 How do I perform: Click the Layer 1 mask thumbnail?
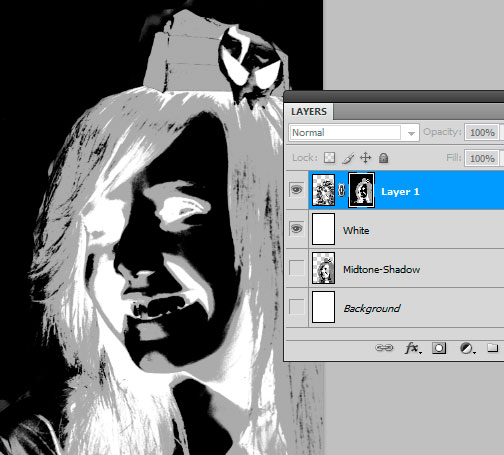point(361,190)
